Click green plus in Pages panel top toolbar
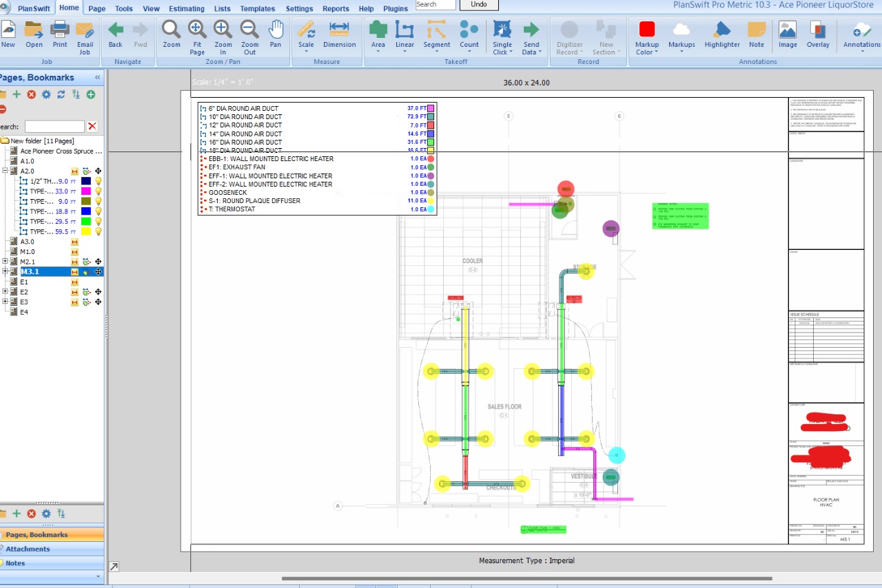 [x=17, y=94]
